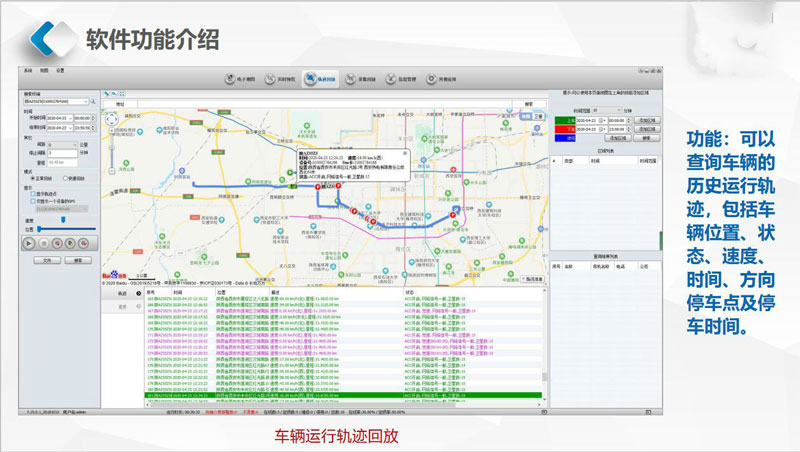Sort track table by 时间 column header
This screenshot has width=800, height=452.
193,292
